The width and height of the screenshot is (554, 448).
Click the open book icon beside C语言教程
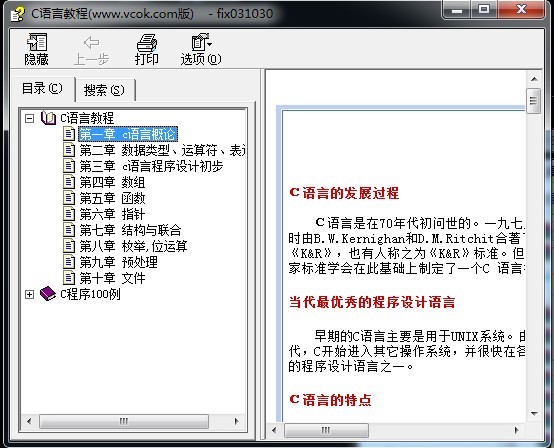[48, 118]
